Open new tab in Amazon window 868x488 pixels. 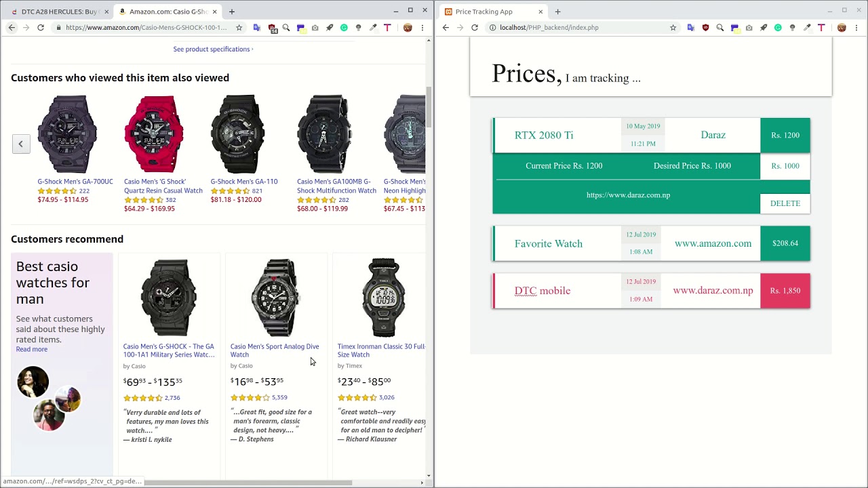point(232,12)
